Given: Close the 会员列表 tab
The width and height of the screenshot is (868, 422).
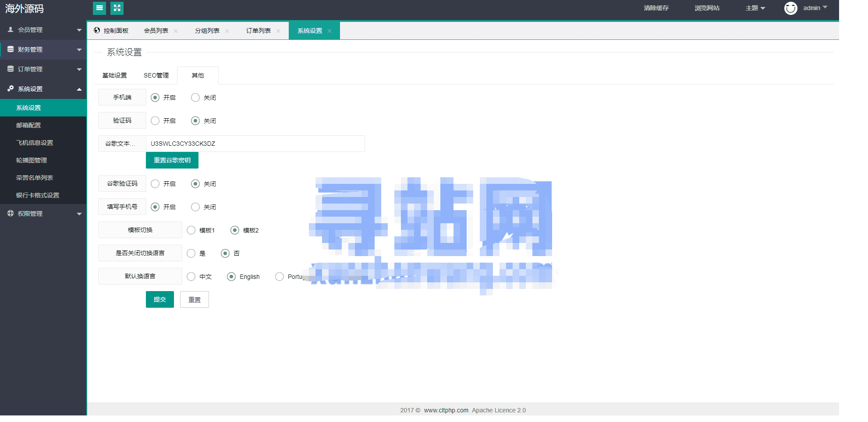Looking at the screenshot, I should tap(176, 31).
